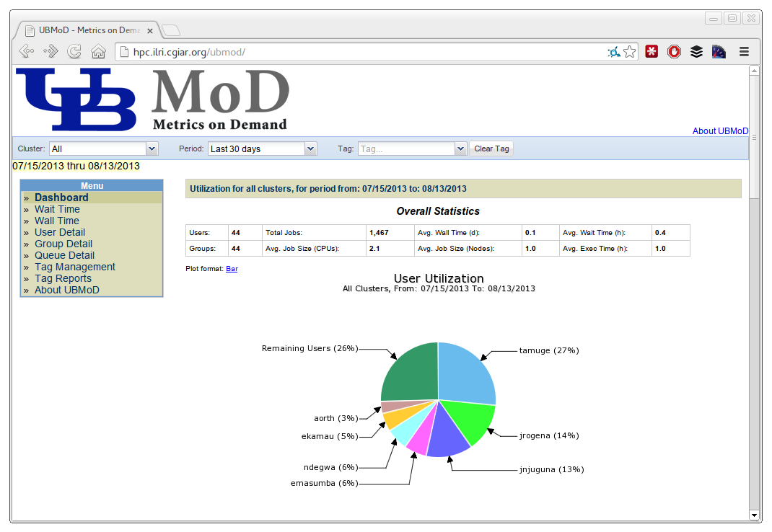
Task: Open Group Detail menu item
Action: [x=63, y=244]
